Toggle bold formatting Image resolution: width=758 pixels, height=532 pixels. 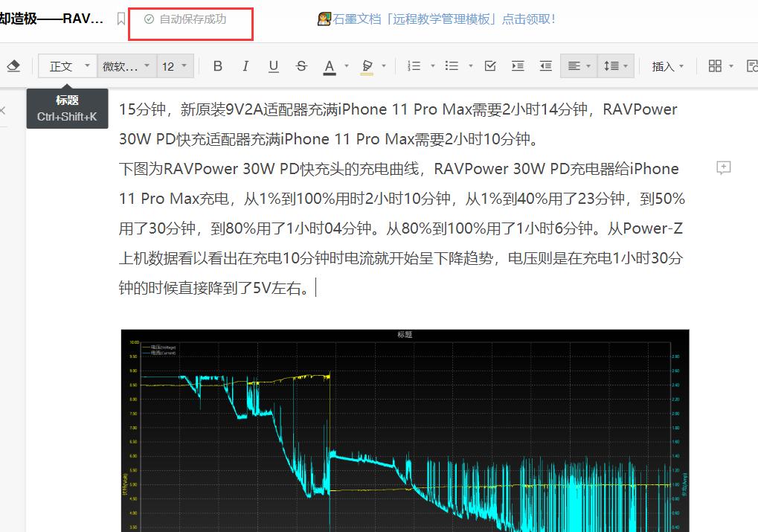click(217, 65)
